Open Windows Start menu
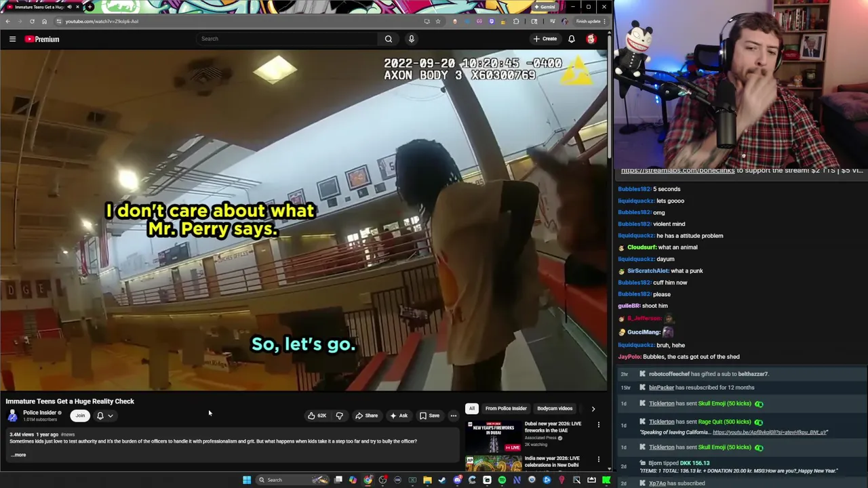868x488 pixels. (247, 480)
